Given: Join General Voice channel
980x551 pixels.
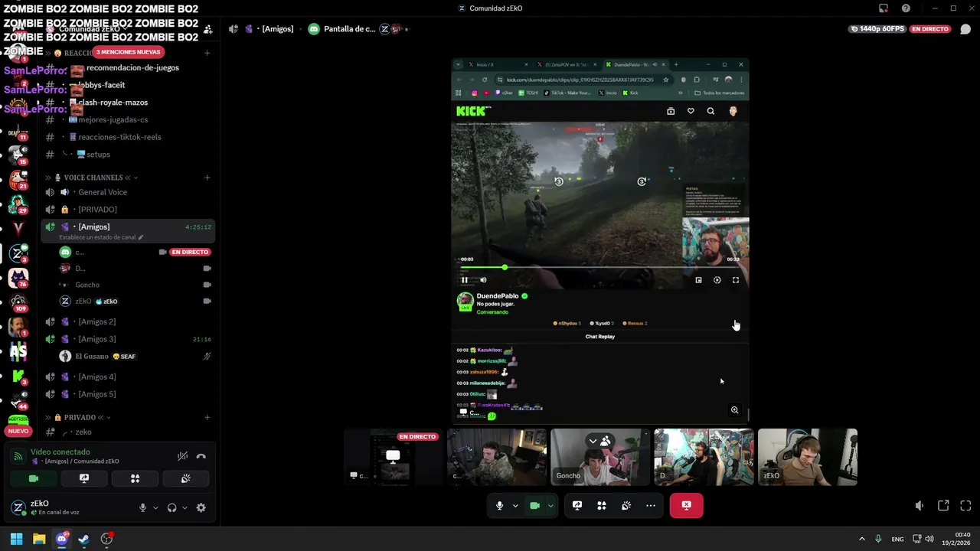Looking at the screenshot, I should tap(103, 192).
